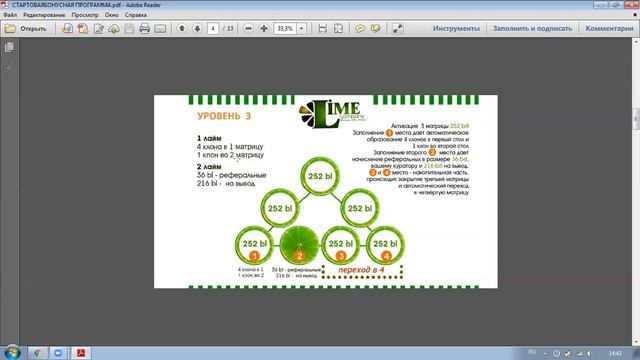Open the Инструменты tools pane
The width and height of the screenshot is (640, 360).
click(456, 29)
